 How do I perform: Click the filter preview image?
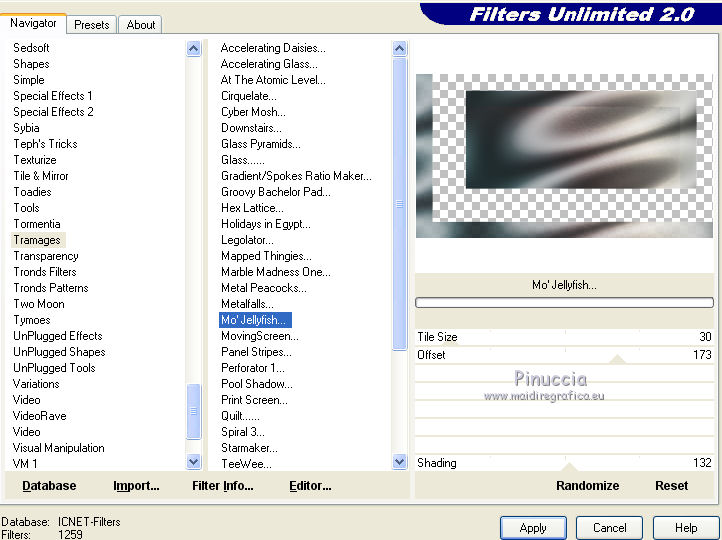pyautogui.click(x=565, y=156)
